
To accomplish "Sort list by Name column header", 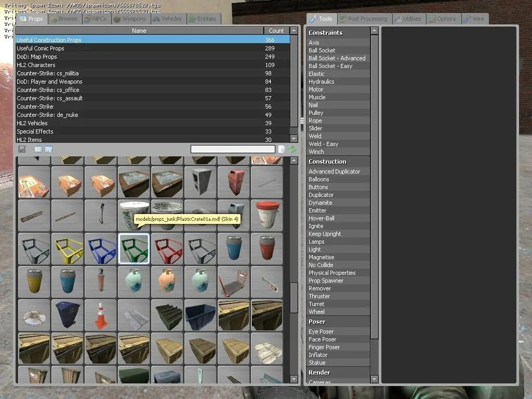I will click(x=139, y=31).
